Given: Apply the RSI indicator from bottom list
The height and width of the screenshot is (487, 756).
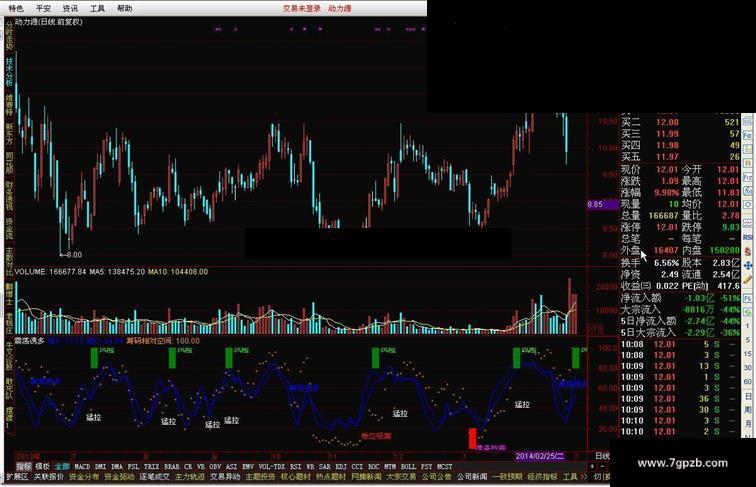Looking at the screenshot, I should 296,466.
